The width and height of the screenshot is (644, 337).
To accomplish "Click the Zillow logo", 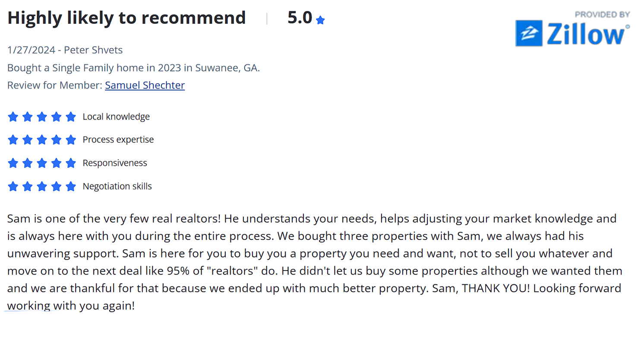I will point(572,34).
